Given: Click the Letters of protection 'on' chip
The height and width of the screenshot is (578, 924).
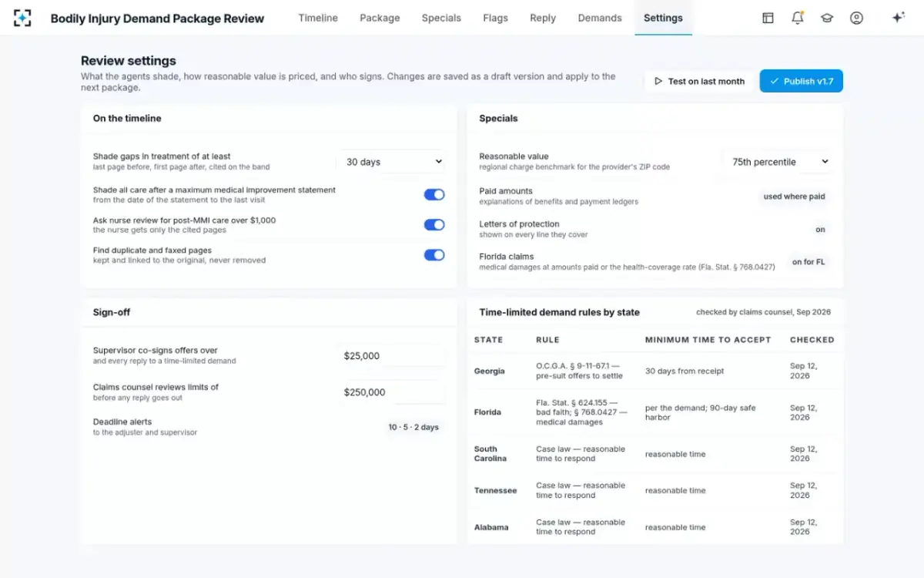Looking at the screenshot, I should click(820, 230).
